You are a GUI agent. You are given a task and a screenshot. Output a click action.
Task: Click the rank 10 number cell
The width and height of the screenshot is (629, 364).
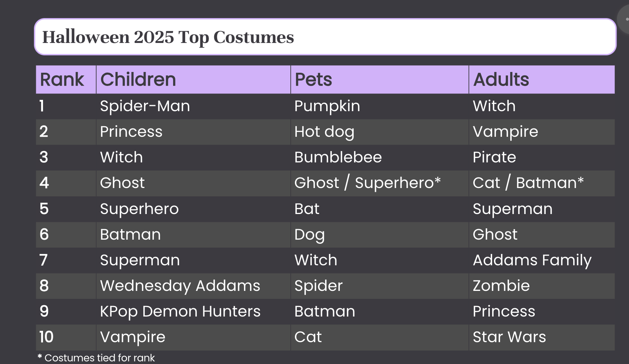(66, 337)
